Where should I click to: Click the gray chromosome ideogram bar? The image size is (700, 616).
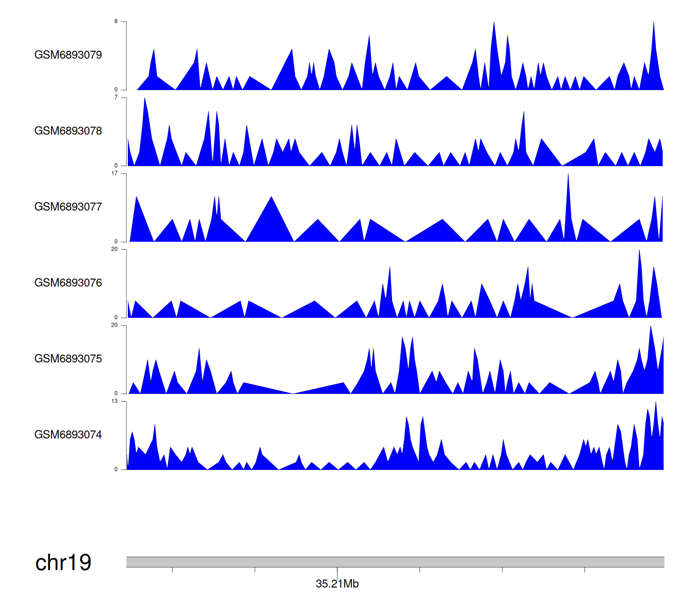tap(395, 562)
